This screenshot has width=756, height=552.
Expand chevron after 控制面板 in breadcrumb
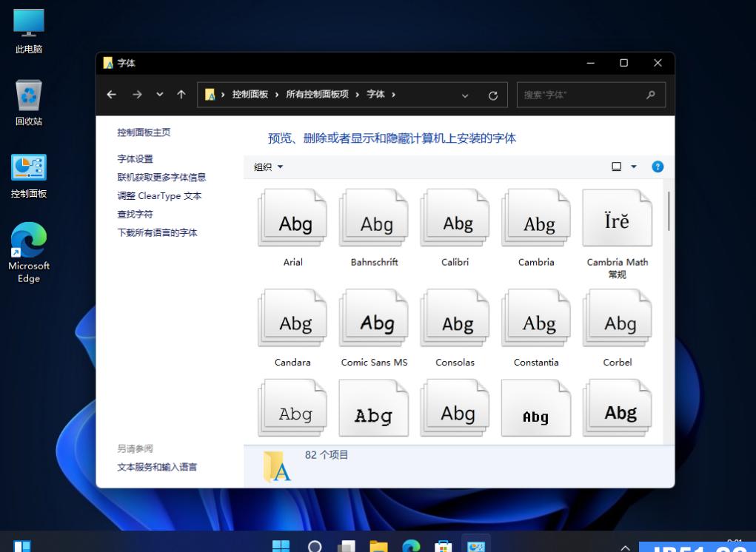point(277,95)
